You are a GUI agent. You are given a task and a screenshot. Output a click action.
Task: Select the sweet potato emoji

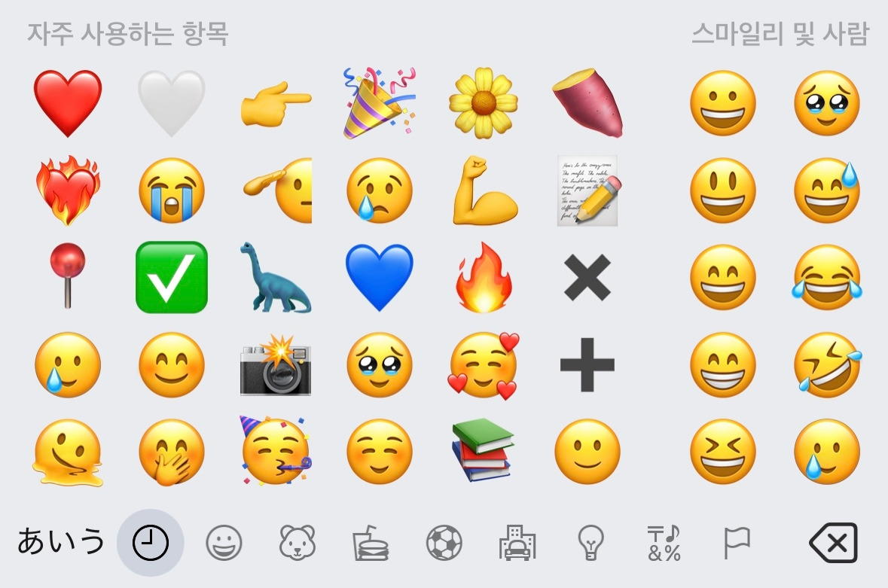point(587,103)
